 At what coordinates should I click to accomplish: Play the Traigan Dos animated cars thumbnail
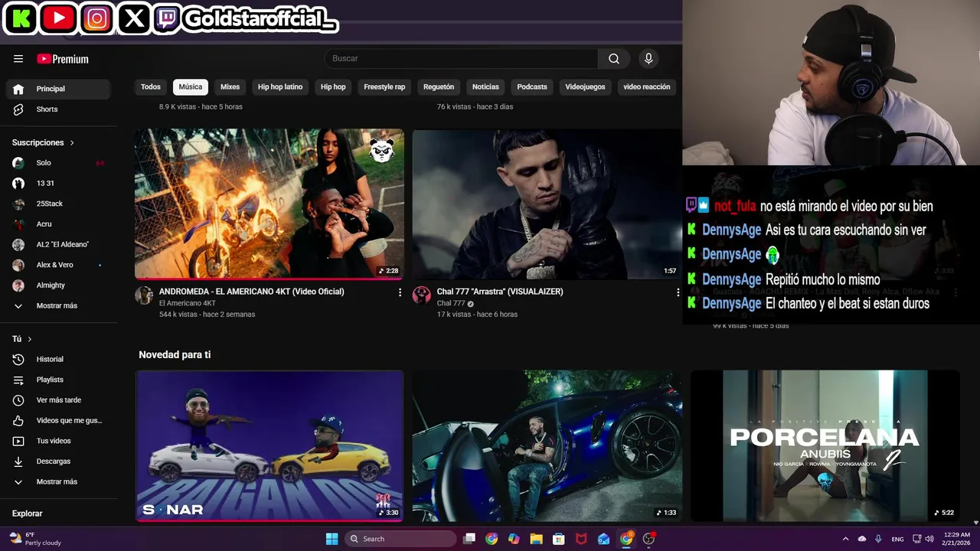click(x=269, y=446)
